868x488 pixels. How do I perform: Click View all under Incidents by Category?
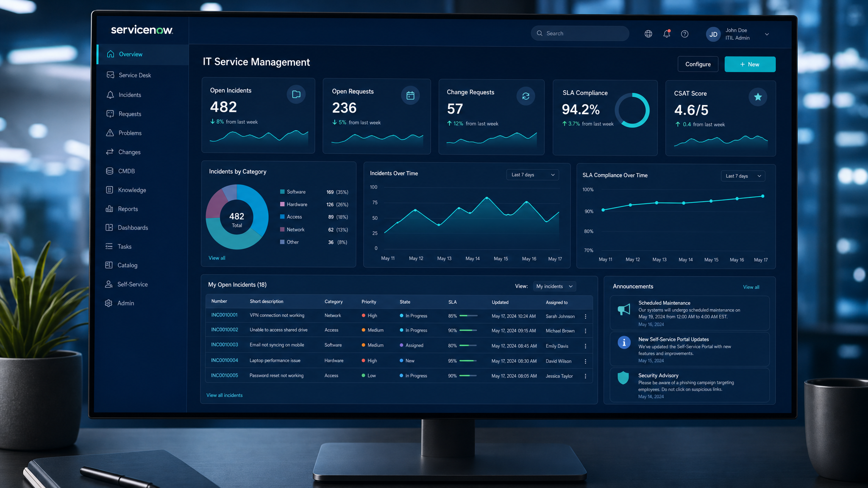coord(217,258)
